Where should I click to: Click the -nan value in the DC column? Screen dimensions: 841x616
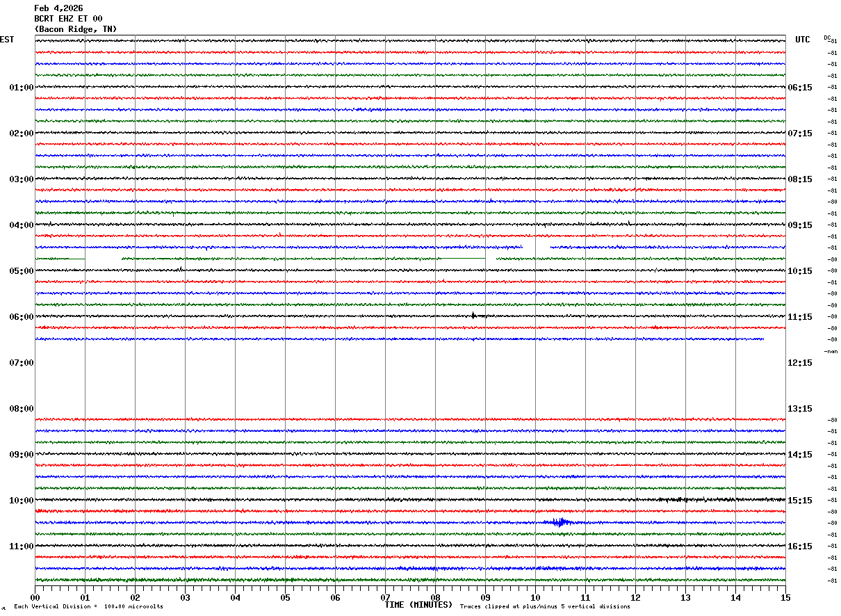coord(831,352)
